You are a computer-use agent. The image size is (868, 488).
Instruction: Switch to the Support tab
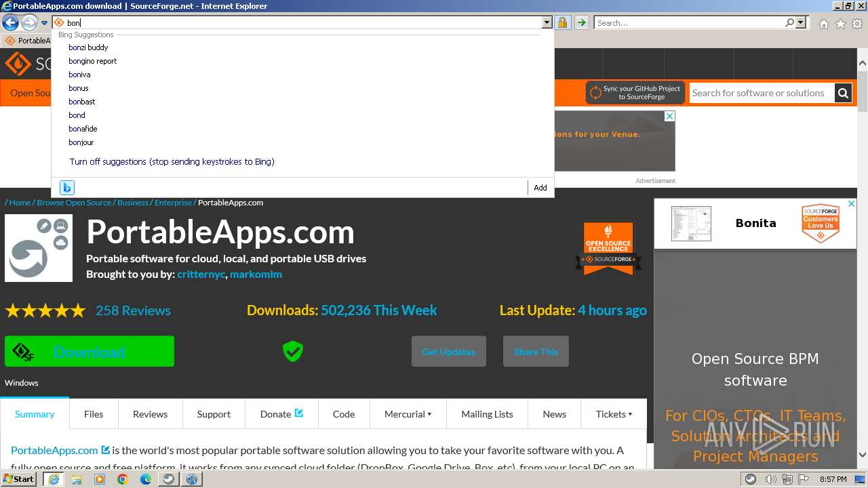coord(214,414)
